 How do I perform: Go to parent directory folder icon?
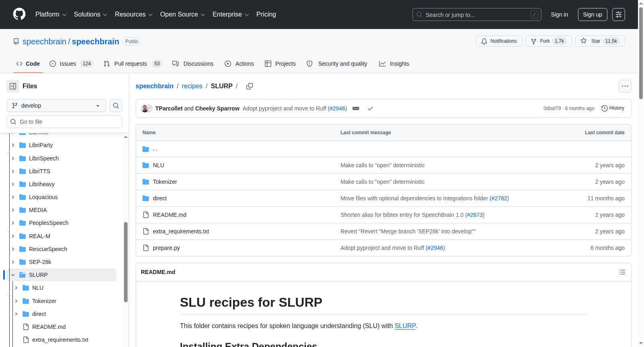tap(146, 149)
